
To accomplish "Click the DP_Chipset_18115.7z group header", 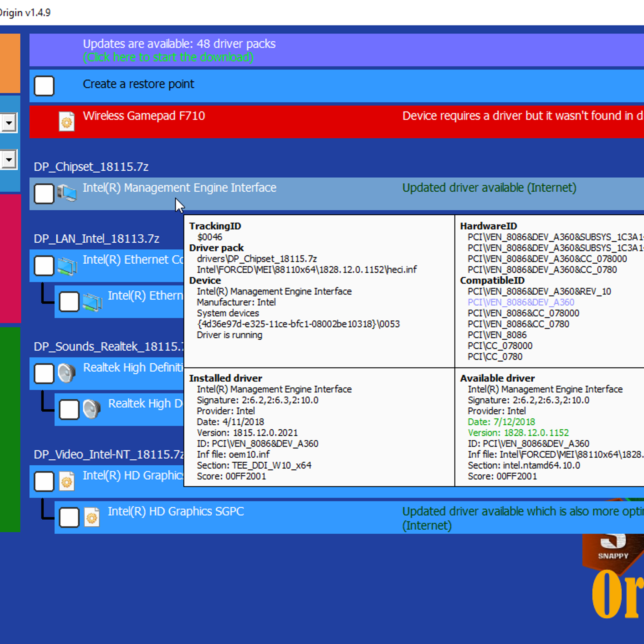I will click(x=91, y=167).
